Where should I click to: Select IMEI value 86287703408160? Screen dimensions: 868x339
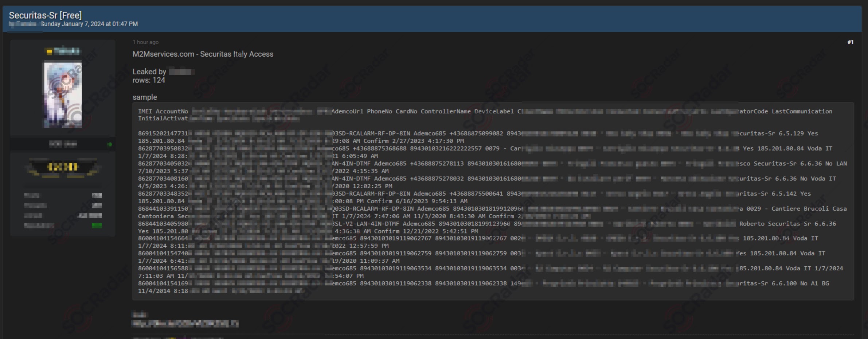[163, 178]
